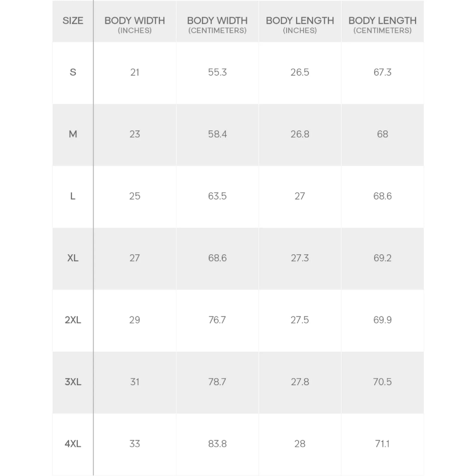
Task: Click the 69.2 body length cell
Action: pyautogui.click(x=382, y=258)
